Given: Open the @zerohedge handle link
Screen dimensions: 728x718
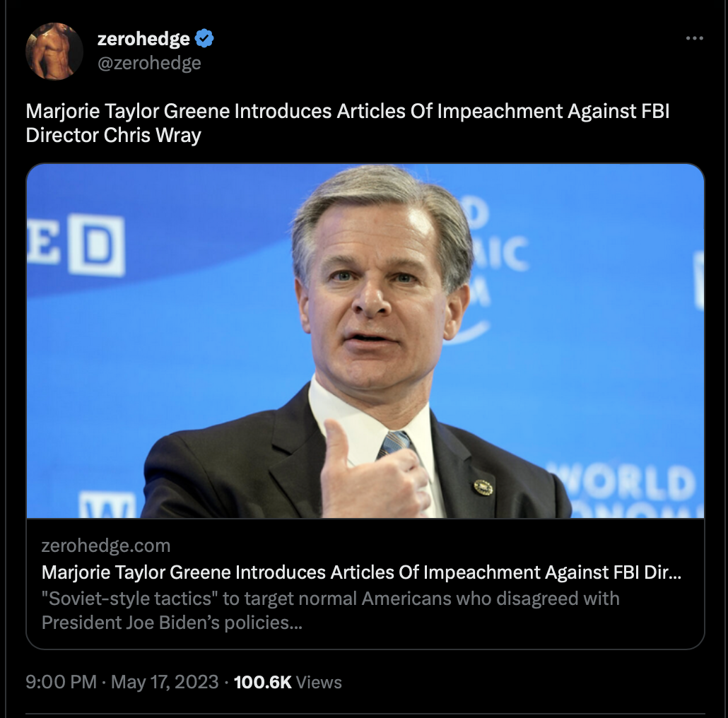Looking at the screenshot, I should coord(149,63).
